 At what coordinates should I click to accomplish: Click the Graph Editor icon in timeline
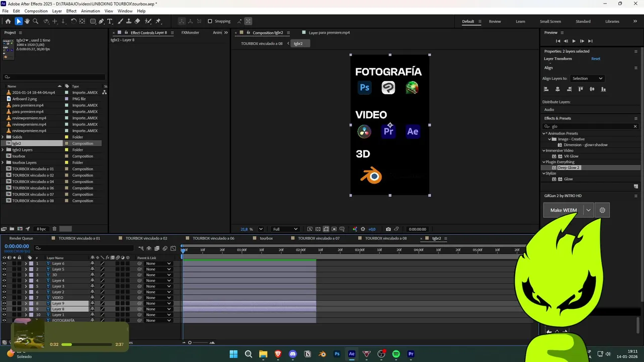[x=173, y=248]
